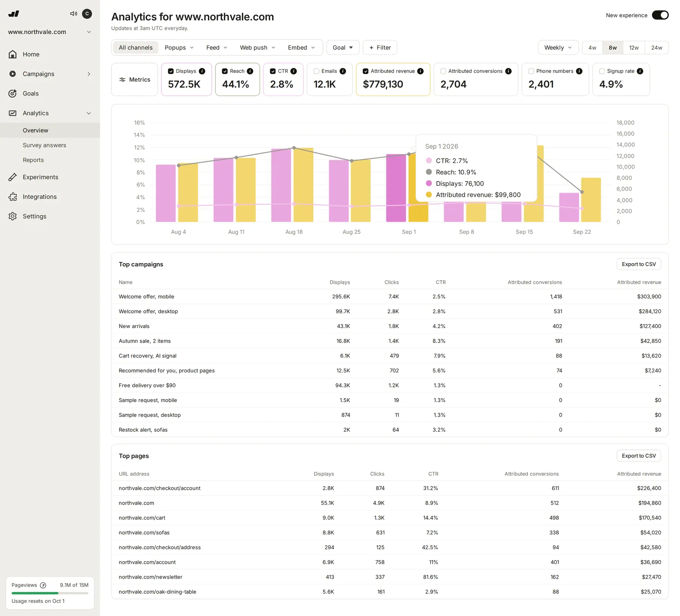Viewport: 680px width, 616px height.
Task: Open the Goal dropdown
Action: (343, 48)
